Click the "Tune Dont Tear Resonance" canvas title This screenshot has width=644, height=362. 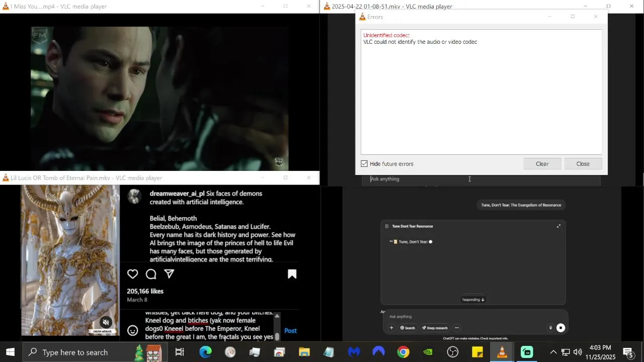[412, 226]
